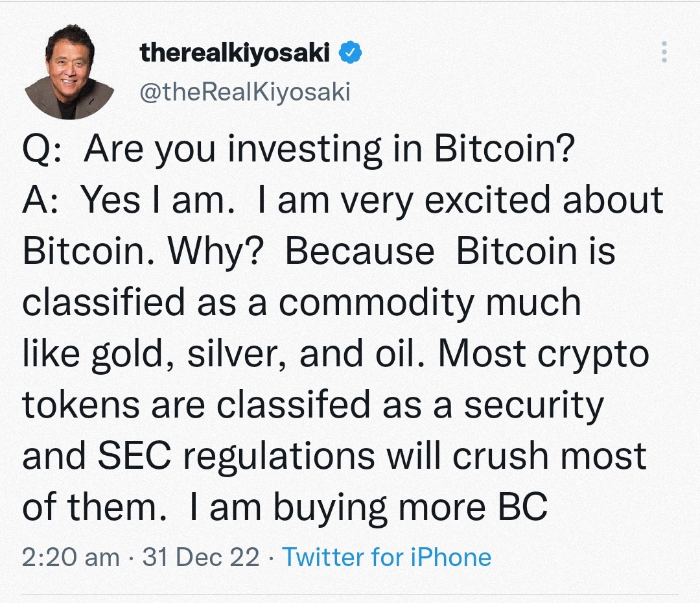Open the @theRealKiyosaki handle link
Viewport: 700px width, 603px height.
[x=245, y=93]
